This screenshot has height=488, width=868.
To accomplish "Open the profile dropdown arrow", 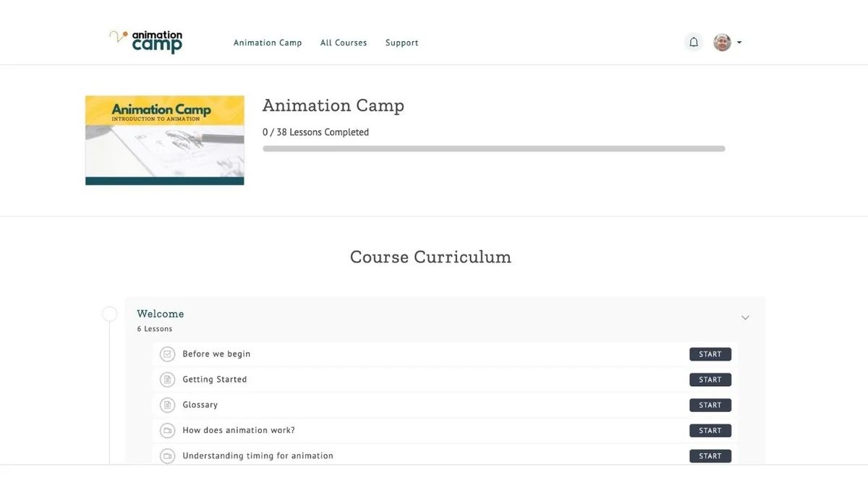I will point(739,43).
